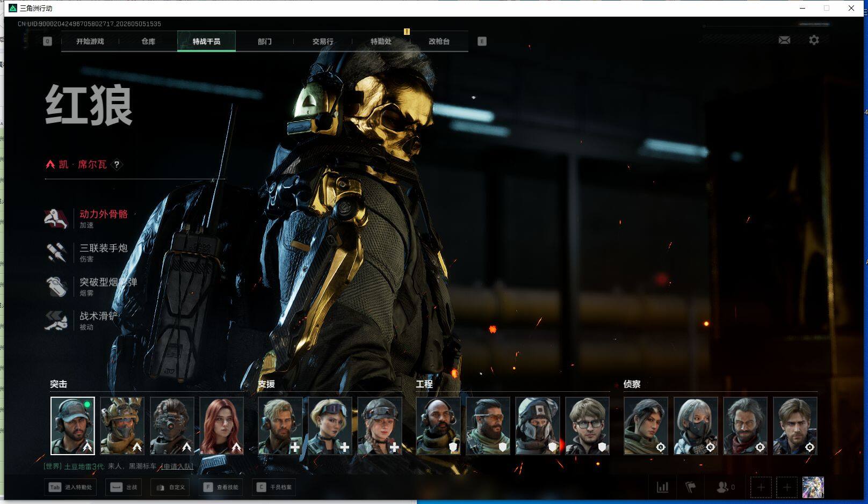This screenshot has height=504, width=868.
Task: Open the settings gear icon
Action: tap(814, 40)
